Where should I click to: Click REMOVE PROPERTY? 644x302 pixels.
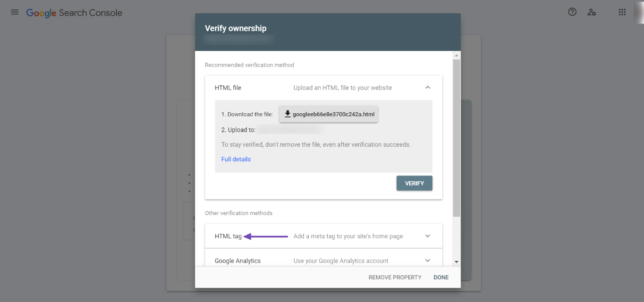pos(395,277)
